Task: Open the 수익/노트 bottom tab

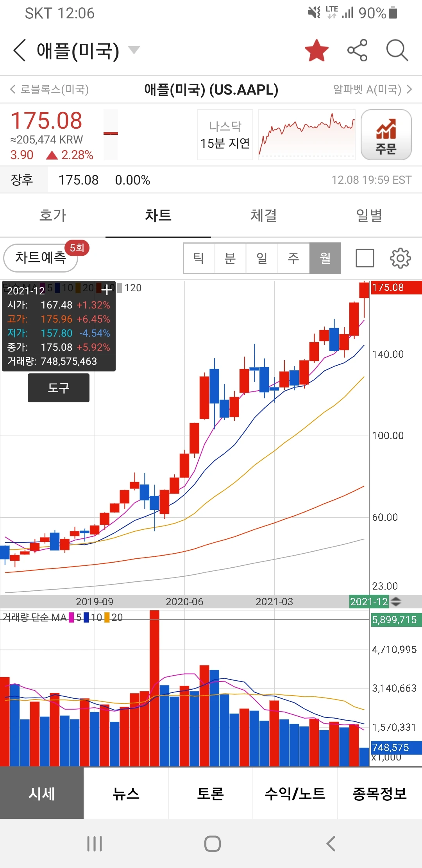Action: 295,793
